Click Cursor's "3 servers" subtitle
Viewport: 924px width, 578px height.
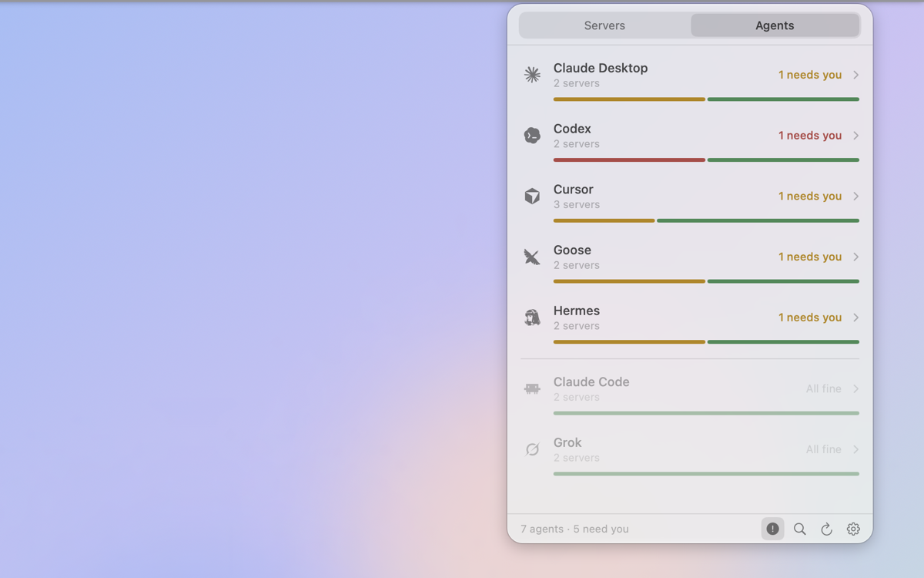coord(576,204)
